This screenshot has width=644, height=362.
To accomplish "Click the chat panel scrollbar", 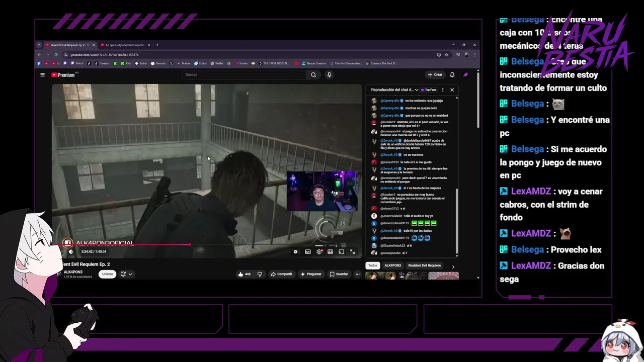I will pos(457,221).
